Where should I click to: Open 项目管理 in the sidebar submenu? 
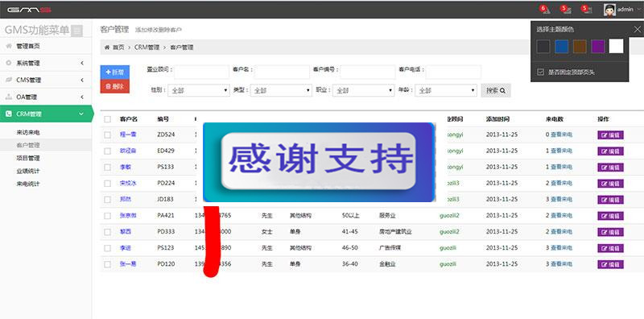coord(28,158)
